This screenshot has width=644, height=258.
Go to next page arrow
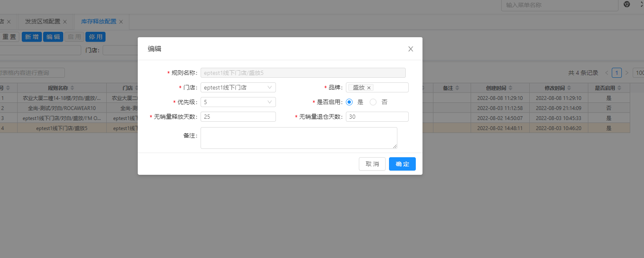coord(627,73)
